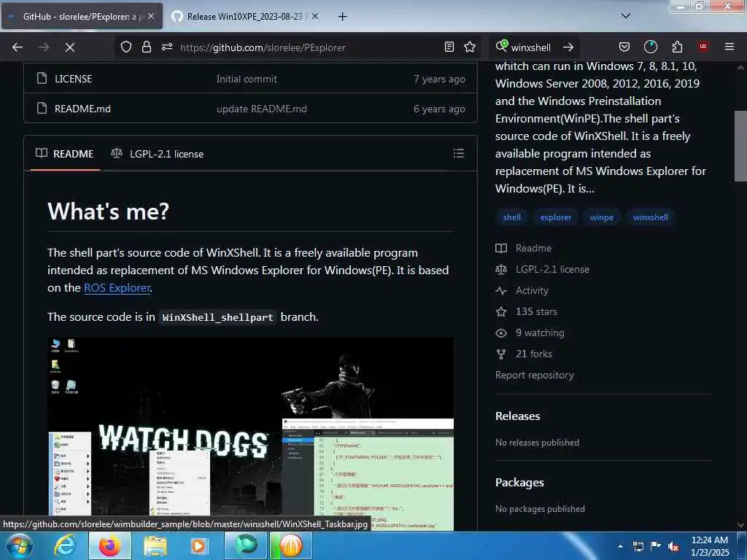This screenshot has height=560, width=747.
Task: Open Windows Explorer folder on taskbar
Action: [155, 545]
